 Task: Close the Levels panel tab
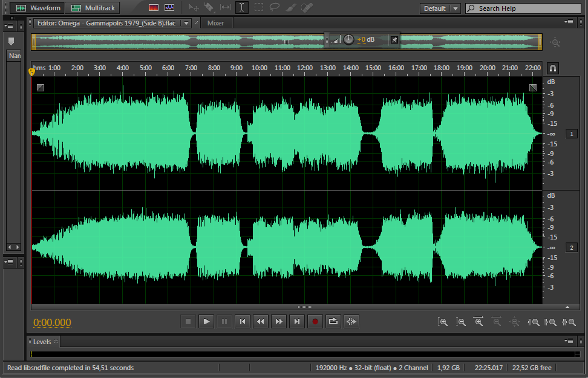coord(56,341)
